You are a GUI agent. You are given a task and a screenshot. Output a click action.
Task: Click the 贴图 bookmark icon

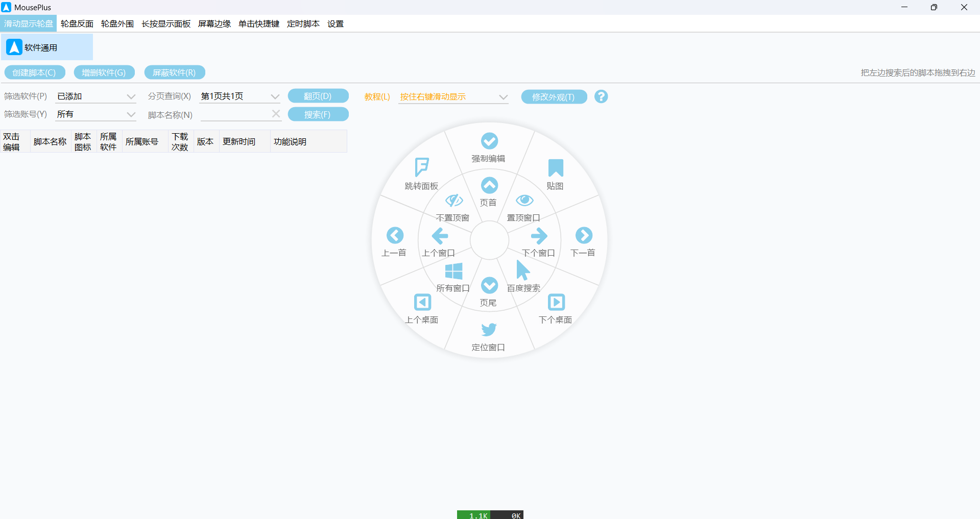pyautogui.click(x=555, y=168)
